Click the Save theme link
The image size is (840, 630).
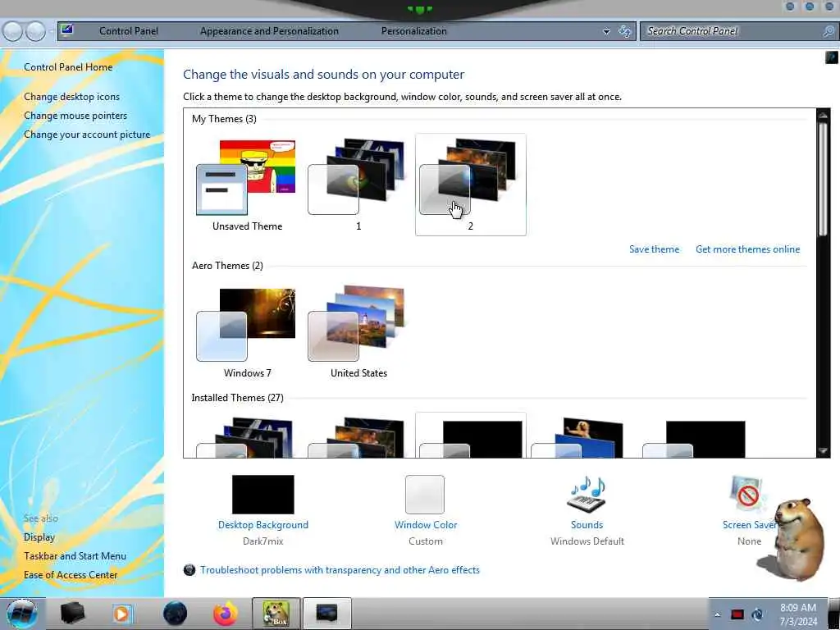654,249
